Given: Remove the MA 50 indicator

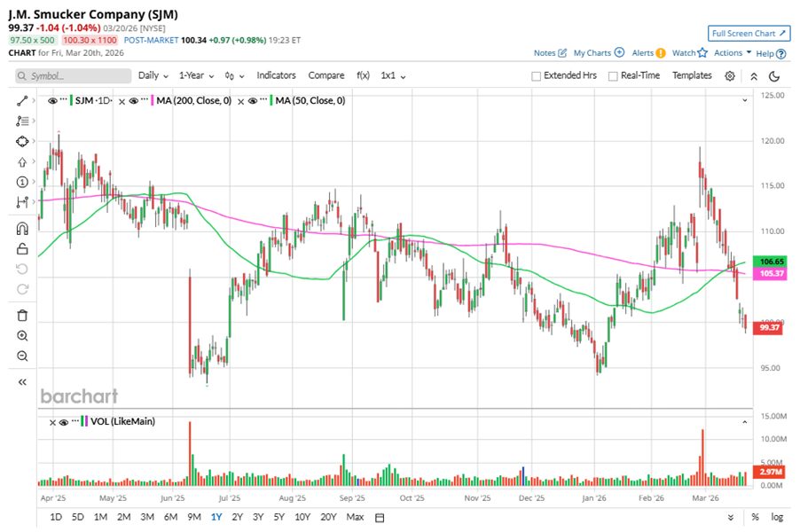Looking at the screenshot, I should tap(241, 101).
